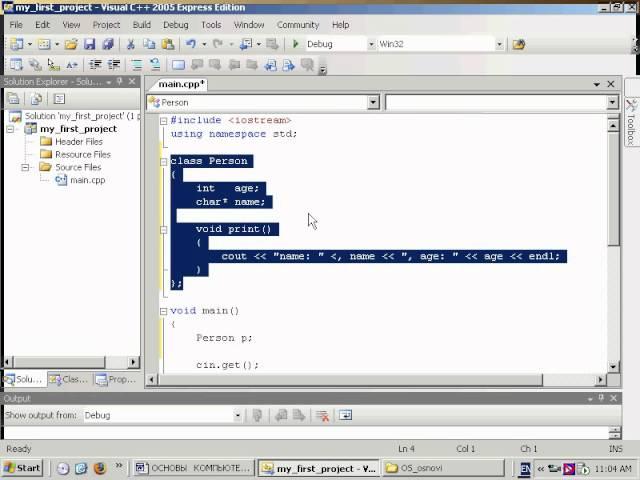
Task: Click the Internet Explorer quick launch icon
Action: coord(81,468)
